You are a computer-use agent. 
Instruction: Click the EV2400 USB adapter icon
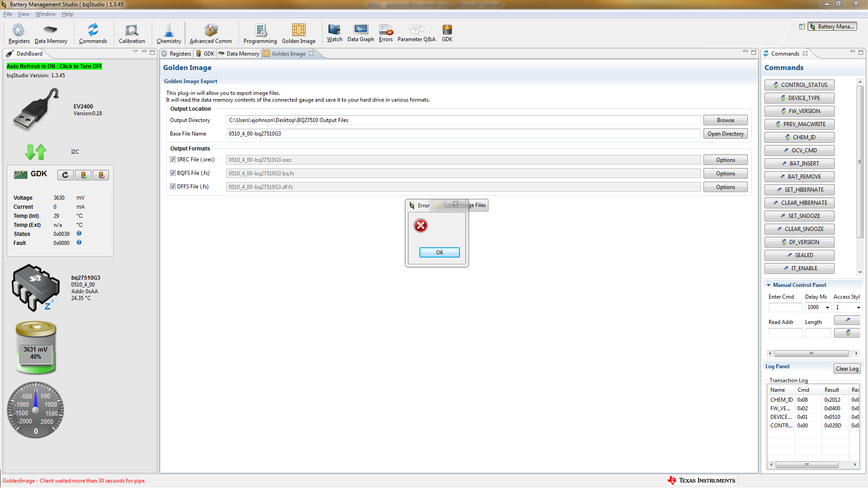[x=36, y=109]
